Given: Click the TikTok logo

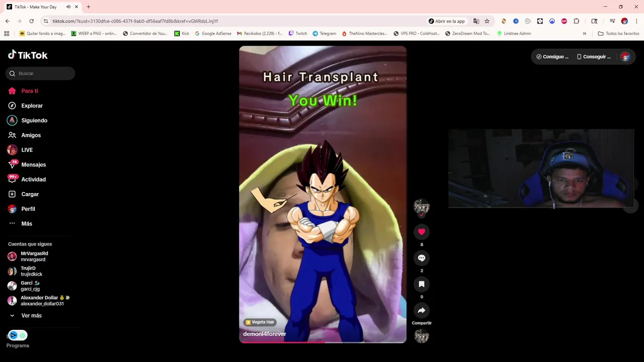Looking at the screenshot, I should 28,55.
